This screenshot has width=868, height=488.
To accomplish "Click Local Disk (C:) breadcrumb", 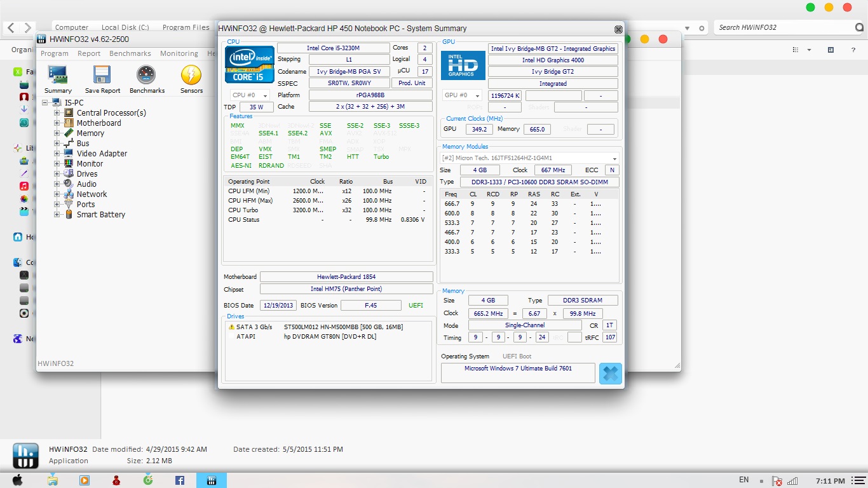I will click(x=125, y=27).
